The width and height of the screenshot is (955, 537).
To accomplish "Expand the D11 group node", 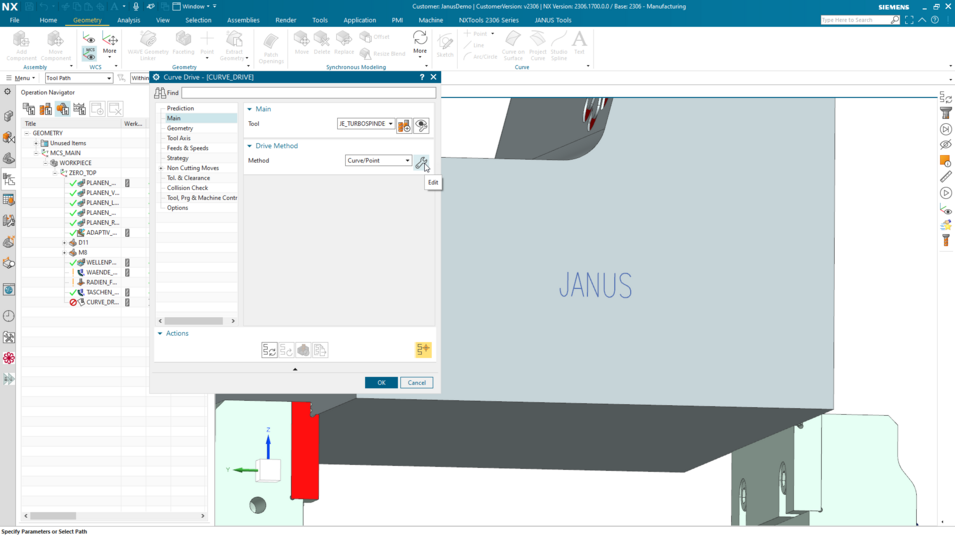I will click(65, 243).
